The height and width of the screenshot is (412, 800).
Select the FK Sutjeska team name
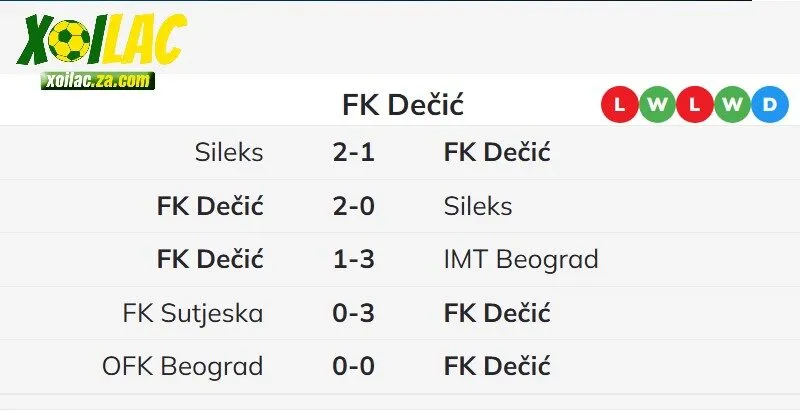[x=193, y=313]
